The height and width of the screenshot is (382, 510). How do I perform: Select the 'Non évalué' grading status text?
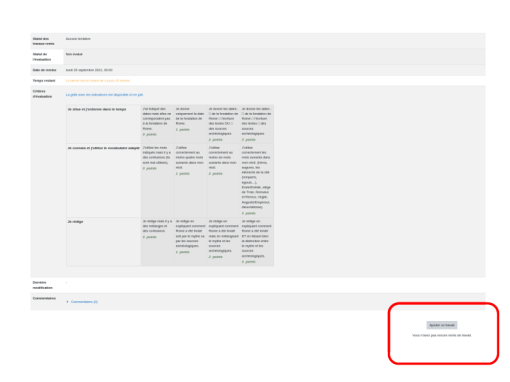(x=74, y=54)
